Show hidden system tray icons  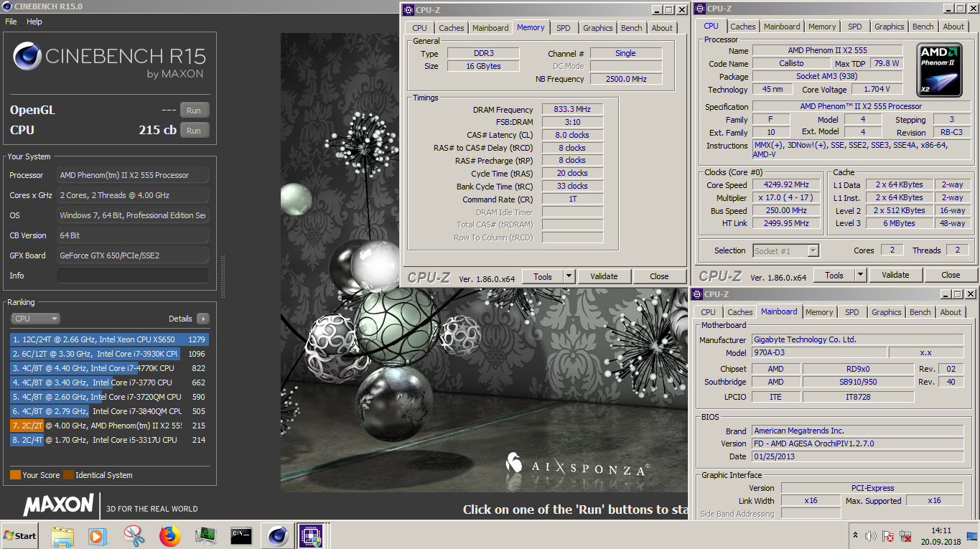[855, 535]
